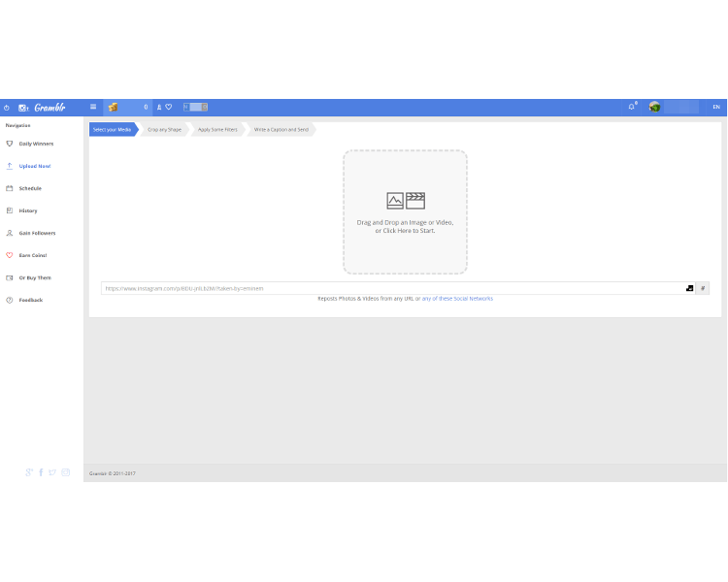The height and width of the screenshot is (582, 728).
Task: Open the Google+ icon in the sidebar footer
Action: (x=29, y=472)
